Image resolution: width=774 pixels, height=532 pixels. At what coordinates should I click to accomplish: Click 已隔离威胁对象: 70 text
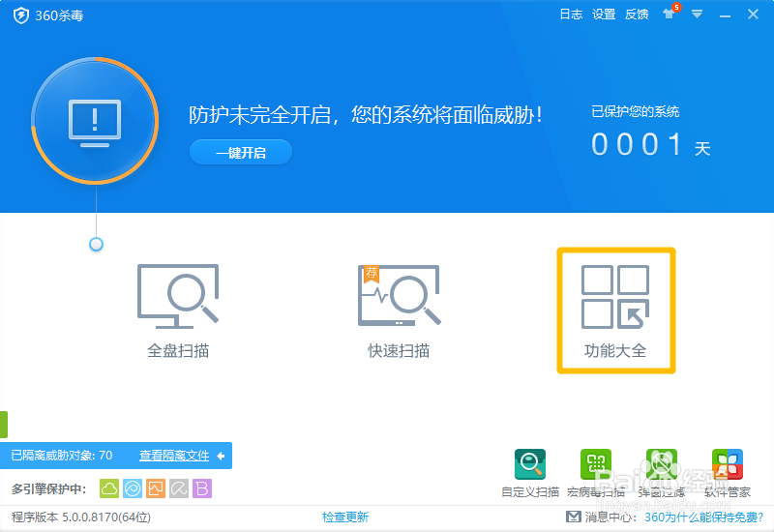coord(62,455)
